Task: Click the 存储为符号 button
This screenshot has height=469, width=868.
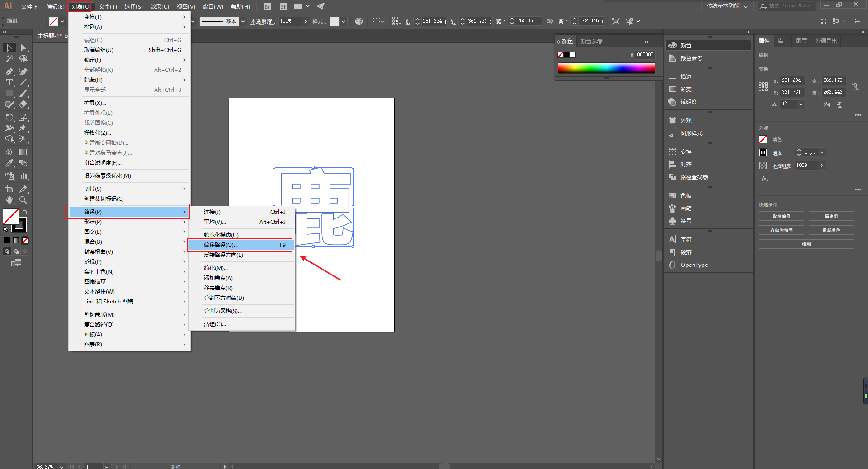Action: click(781, 230)
